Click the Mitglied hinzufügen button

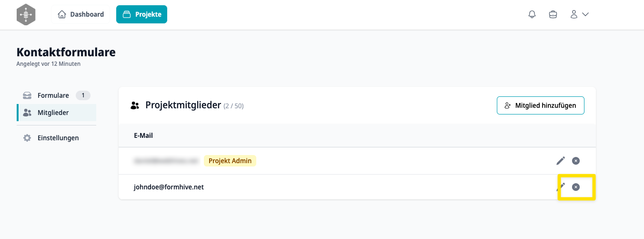(540, 105)
